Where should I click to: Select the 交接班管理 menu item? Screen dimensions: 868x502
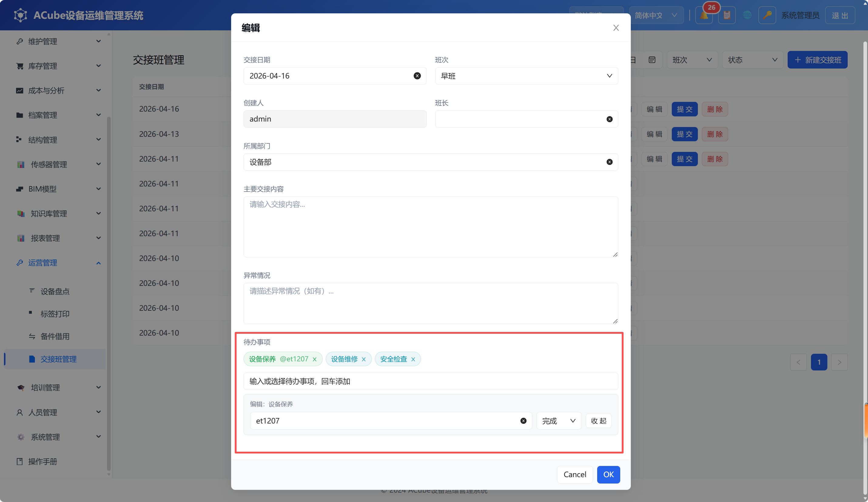(55, 359)
